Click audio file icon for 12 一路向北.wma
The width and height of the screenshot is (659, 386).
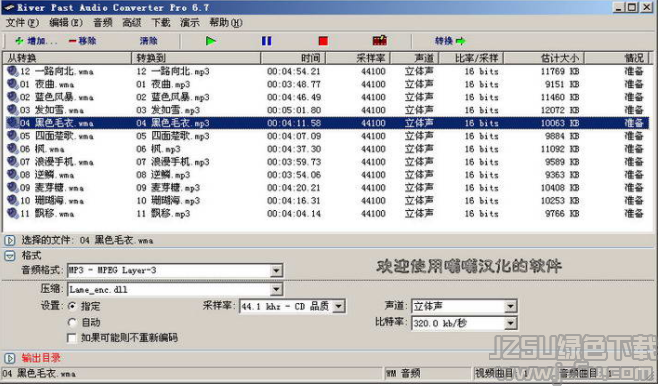tap(13, 71)
